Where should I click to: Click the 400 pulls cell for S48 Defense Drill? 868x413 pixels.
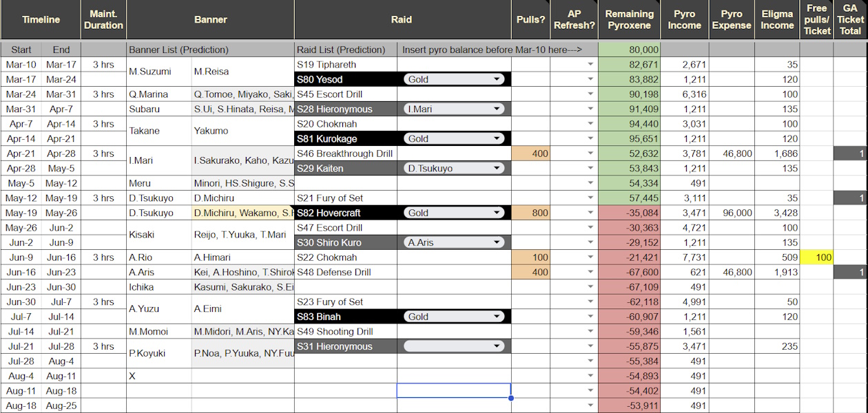point(530,272)
